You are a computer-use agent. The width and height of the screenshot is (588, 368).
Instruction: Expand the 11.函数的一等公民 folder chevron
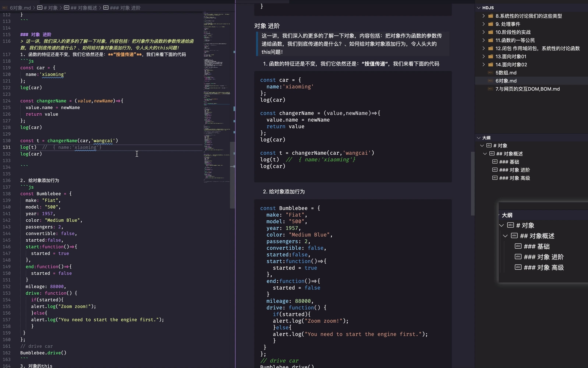coord(484,40)
